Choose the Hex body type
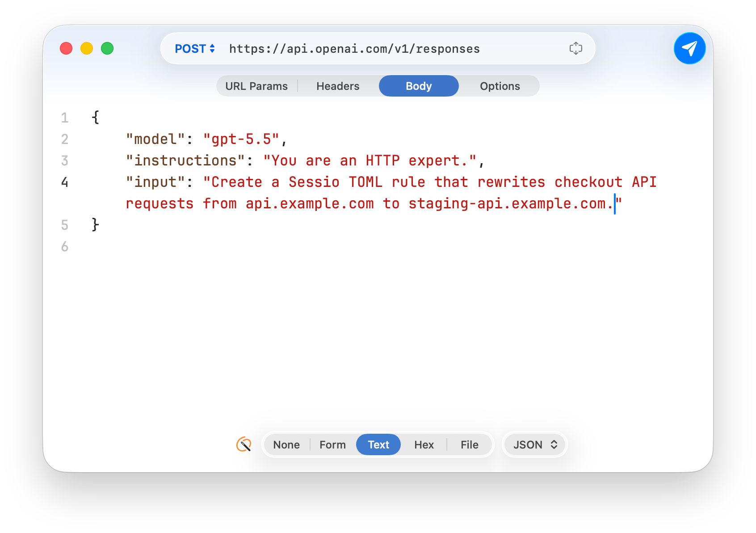This screenshot has width=756, height=533. (x=424, y=445)
